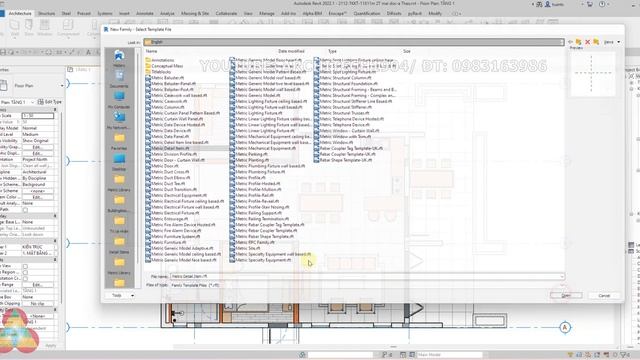Click the user sign-in icon in title bar
The height and width of the screenshot is (360, 640).
(548, 4)
